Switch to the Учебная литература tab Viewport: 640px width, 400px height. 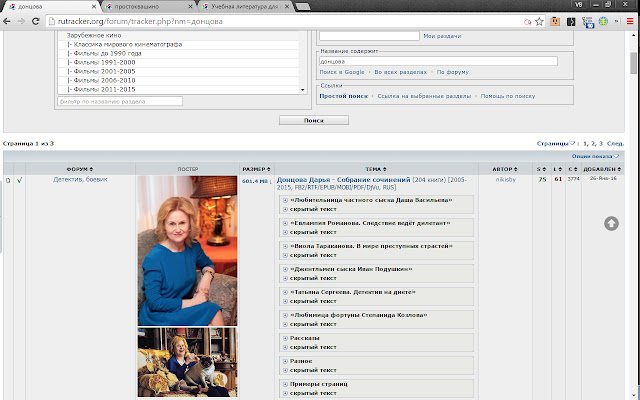click(x=245, y=7)
